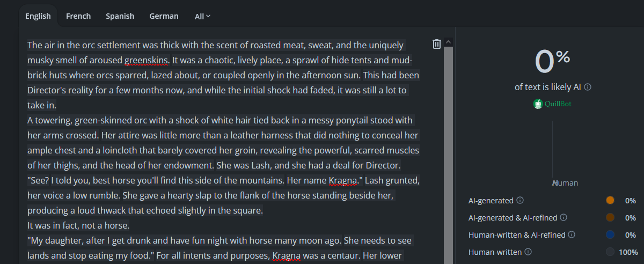Image resolution: width=644 pixels, height=264 pixels.
Task: Show info for AI-generated category
Action: click(x=519, y=201)
